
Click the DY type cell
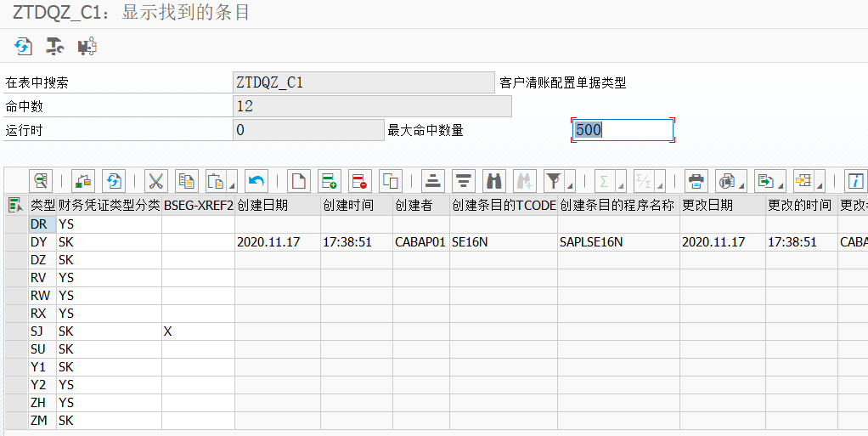[x=42, y=242]
